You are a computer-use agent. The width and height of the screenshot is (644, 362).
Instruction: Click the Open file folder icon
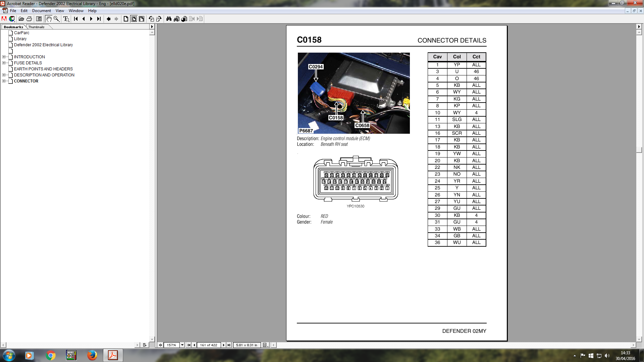(x=21, y=19)
